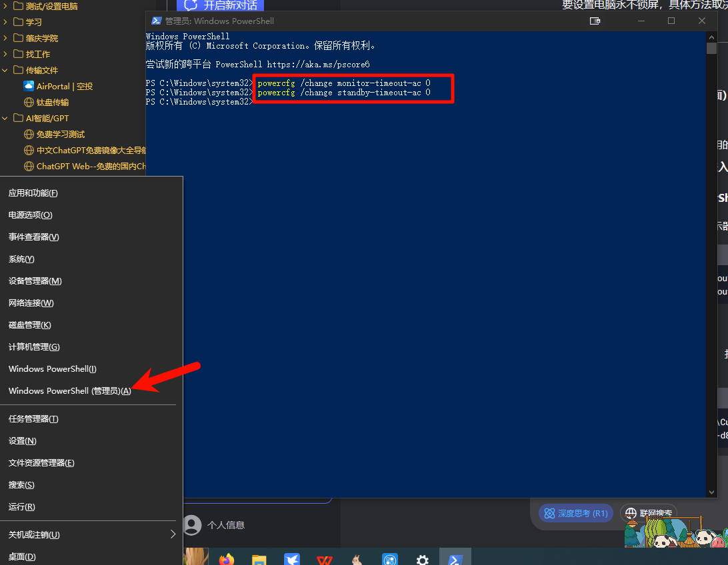Expand the 肇庆学院 folder chevron
The image size is (728, 565).
(5, 37)
